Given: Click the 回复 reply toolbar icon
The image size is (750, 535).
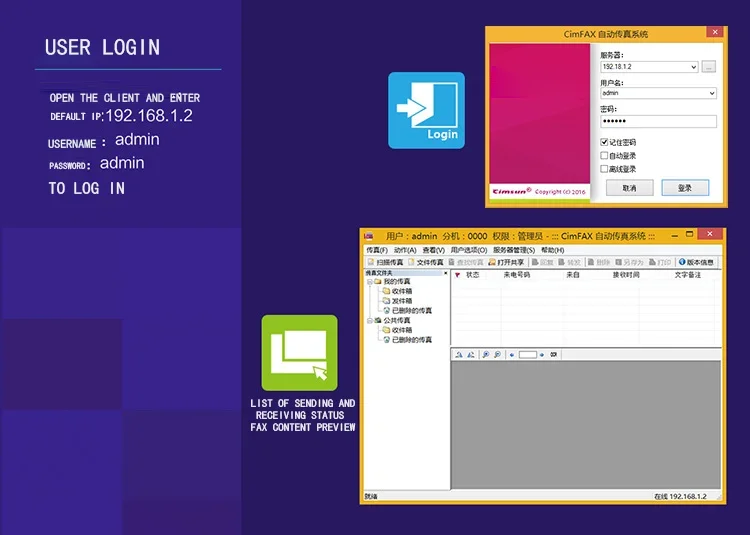Looking at the screenshot, I should click(535, 262).
